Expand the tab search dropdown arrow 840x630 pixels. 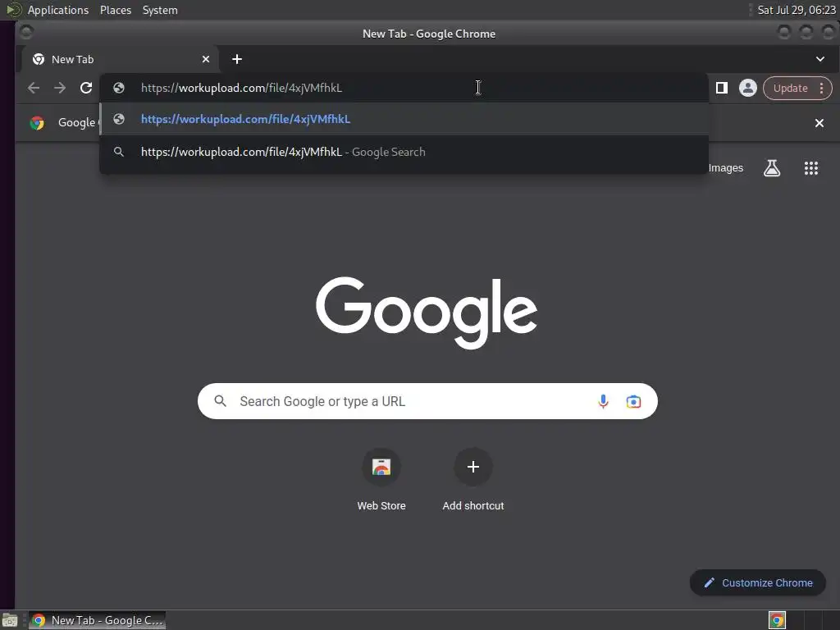click(x=820, y=59)
